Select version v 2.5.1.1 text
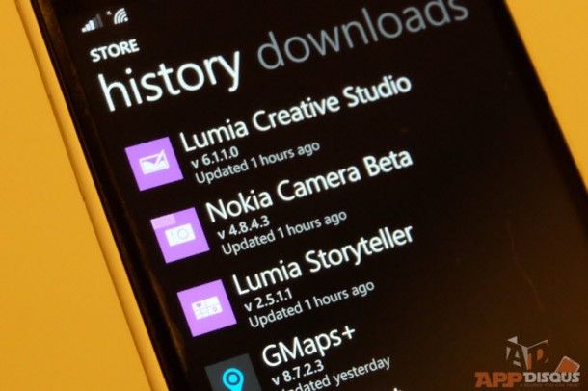 (x=269, y=300)
